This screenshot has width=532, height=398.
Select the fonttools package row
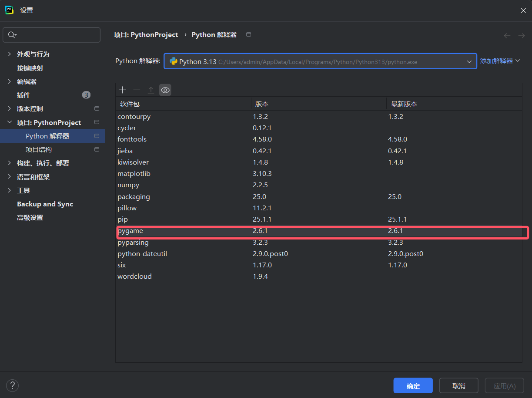[319, 139]
